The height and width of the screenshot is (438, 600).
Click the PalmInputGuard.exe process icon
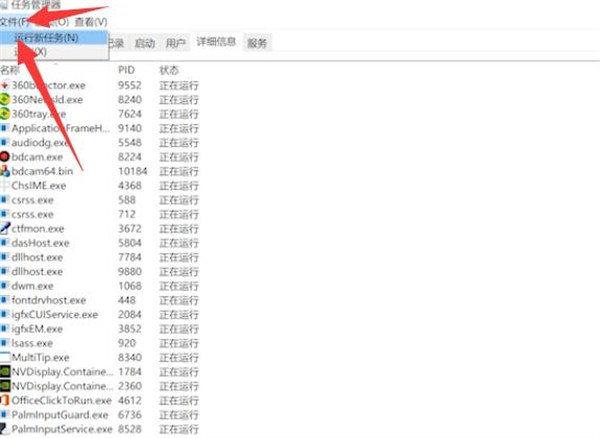[5, 414]
